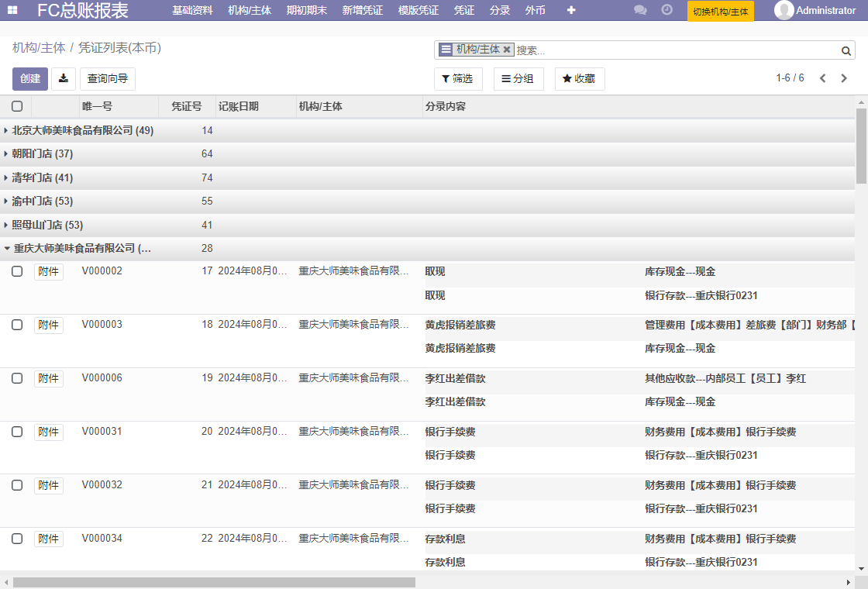Open 附件 for voucher V000032
Image resolution: width=868 pixels, height=589 pixels.
pyautogui.click(x=49, y=485)
